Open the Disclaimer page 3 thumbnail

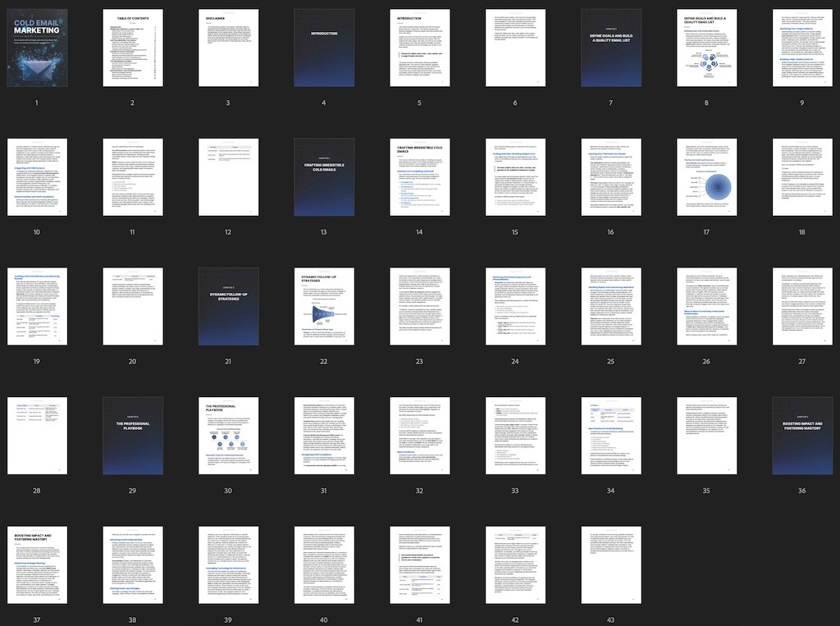[x=229, y=48]
